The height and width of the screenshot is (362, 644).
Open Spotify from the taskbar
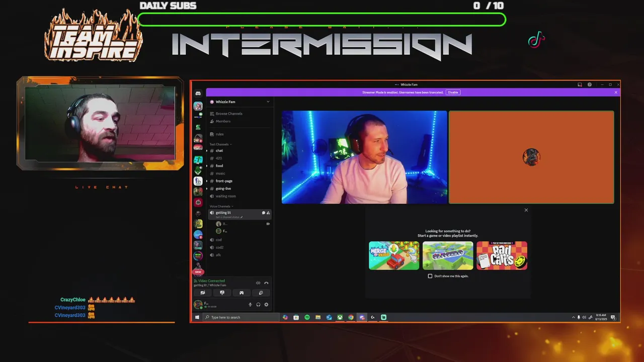coord(307,317)
